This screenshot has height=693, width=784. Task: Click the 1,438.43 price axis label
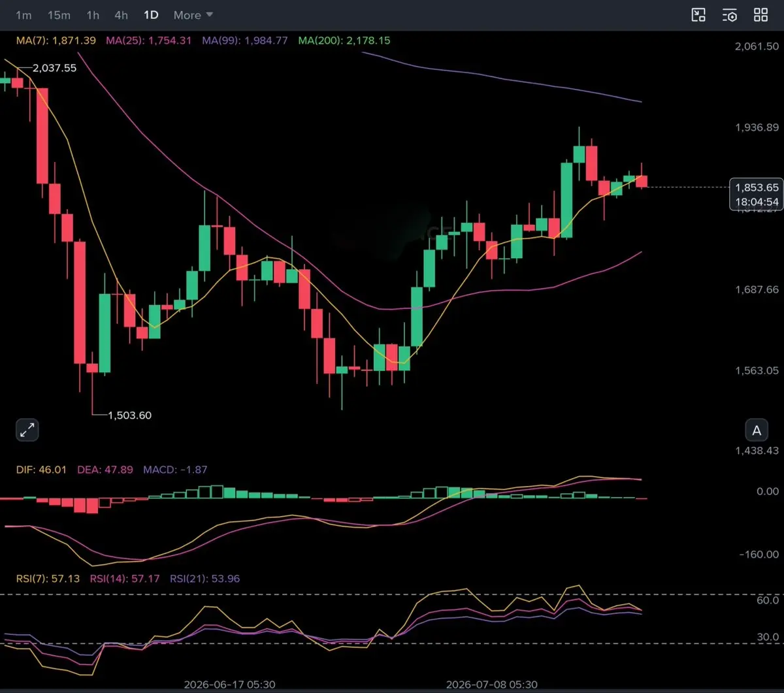coord(757,451)
